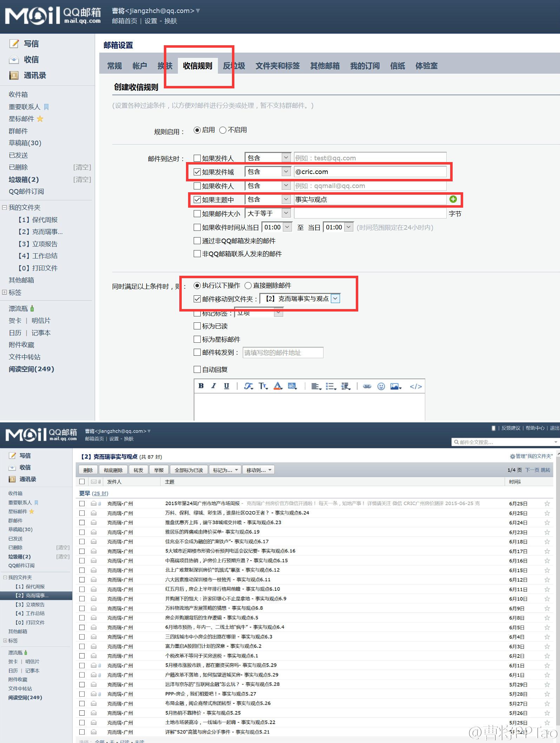The width and height of the screenshot is (560, 743).
Task: Click the QQ邮箱 Mail logo at top
Action: click(x=53, y=16)
